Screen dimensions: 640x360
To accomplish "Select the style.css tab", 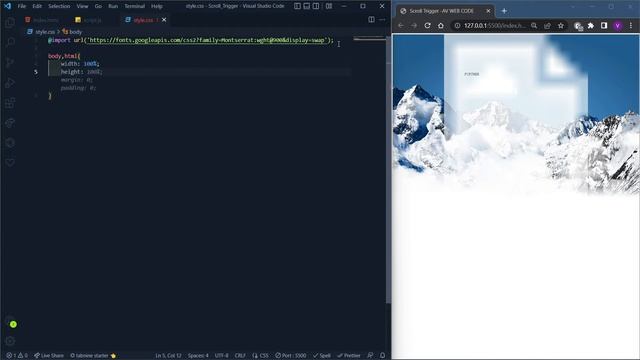I will [142, 20].
